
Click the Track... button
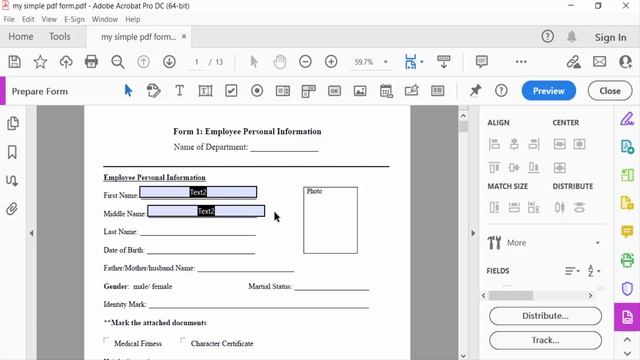tap(545, 340)
